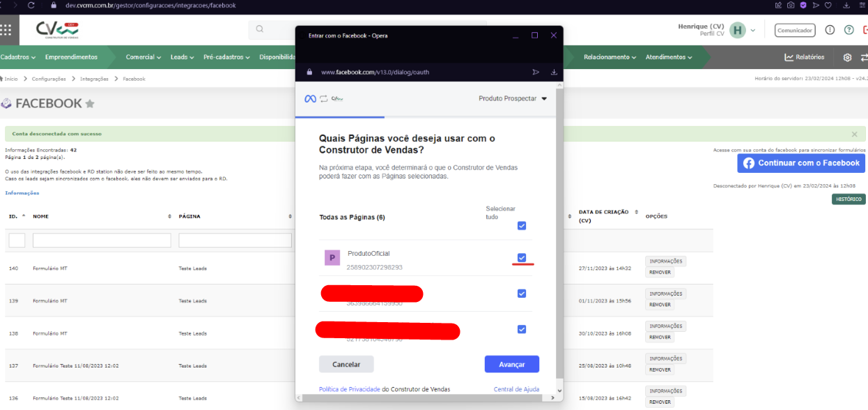This screenshot has width=868, height=410.
Task: Click the search magnifier icon in header
Action: click(x=260, y=29)
